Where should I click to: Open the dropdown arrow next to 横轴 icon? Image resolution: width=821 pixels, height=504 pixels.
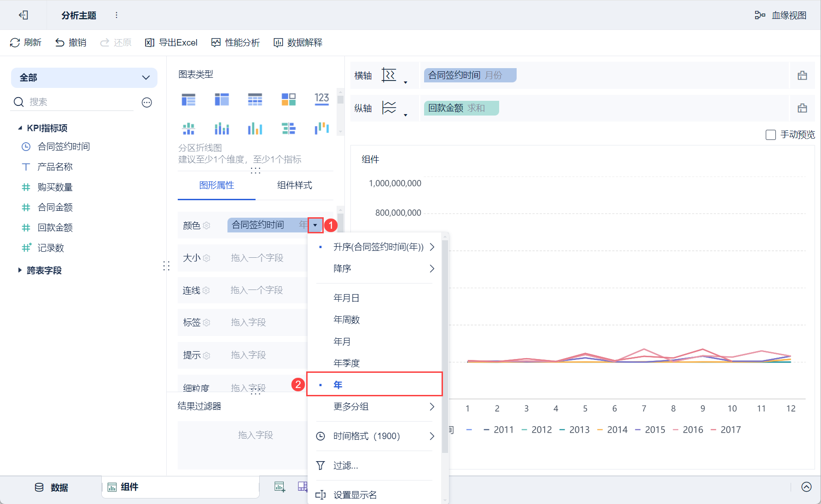tap(406, 82)
